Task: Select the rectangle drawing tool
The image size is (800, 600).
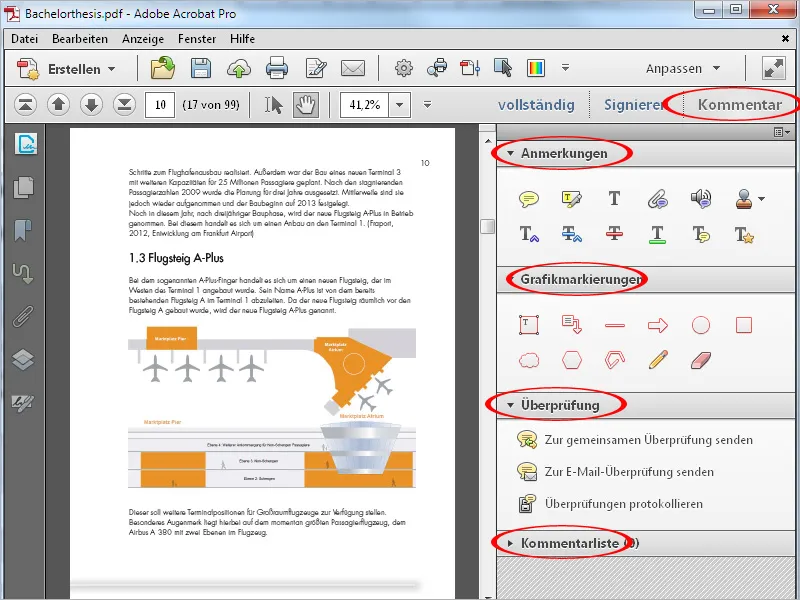Action: (744, 325)
